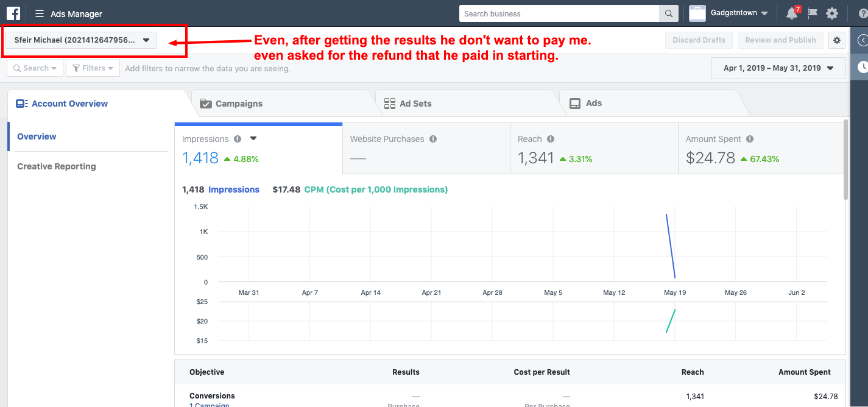868x407 pixels.
Task: Show info for Reach metric
Action: point(551,139)
